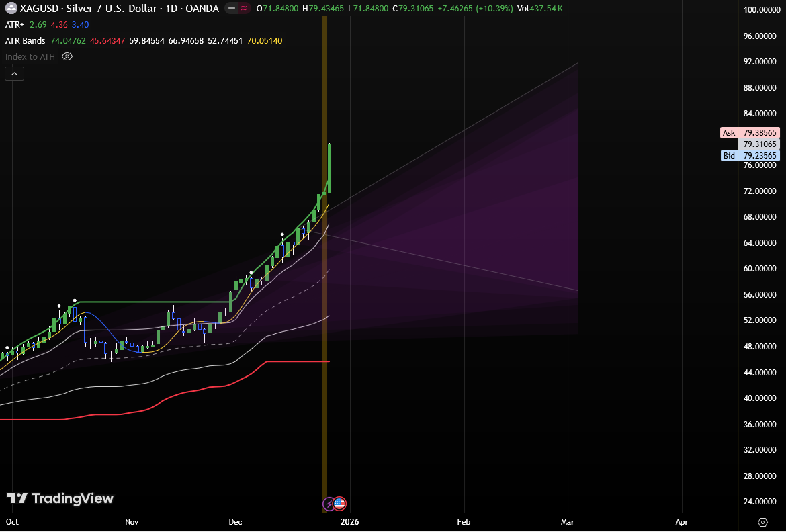This screenshot has width=786, height=532.
Task: Select the ATR Bands indicator legend
Action: [x=25, y=40]
